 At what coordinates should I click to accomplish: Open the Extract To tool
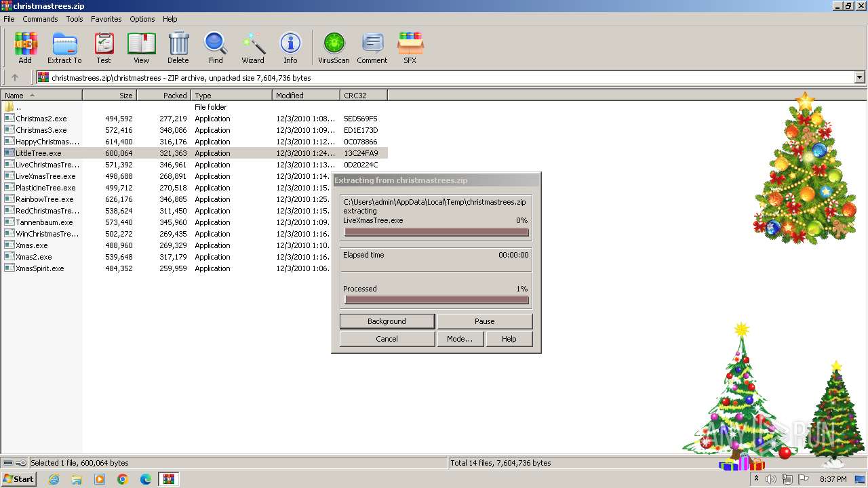(64, 48)
